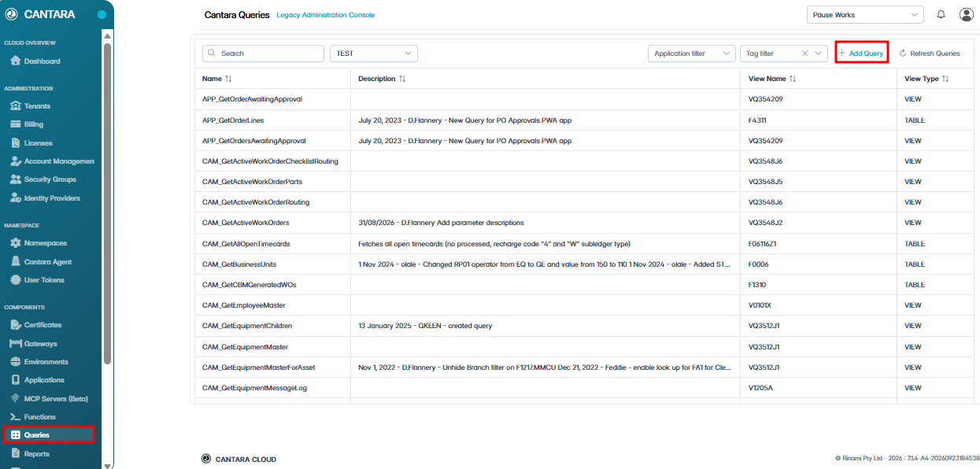Focus the query Search field
The height and width of the screenshot is (469, 980).
(264, 54)
